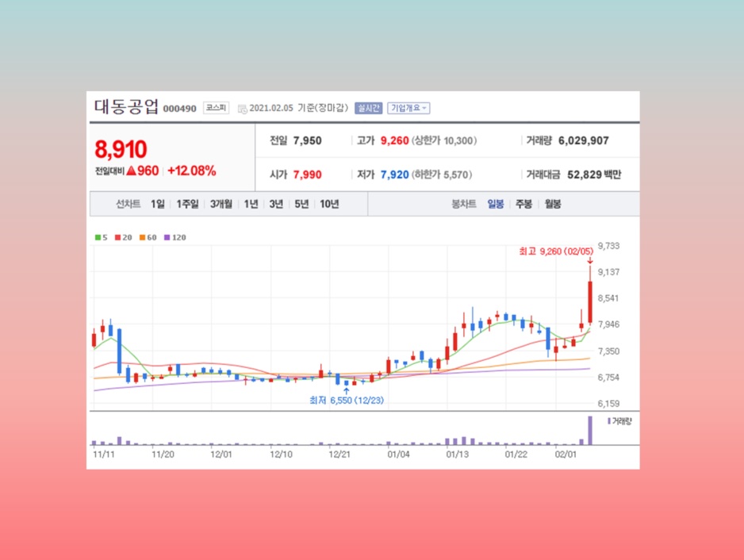The image size is (744, 560).
Task: Switch to 월봉 monthly candle chart
Action: click(553, 204)
